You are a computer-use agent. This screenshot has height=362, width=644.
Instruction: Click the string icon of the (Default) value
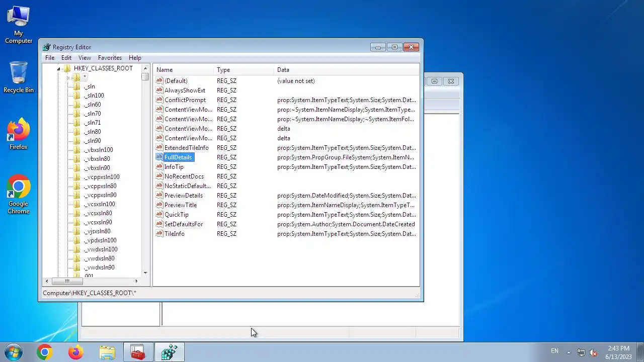[159, 80]
